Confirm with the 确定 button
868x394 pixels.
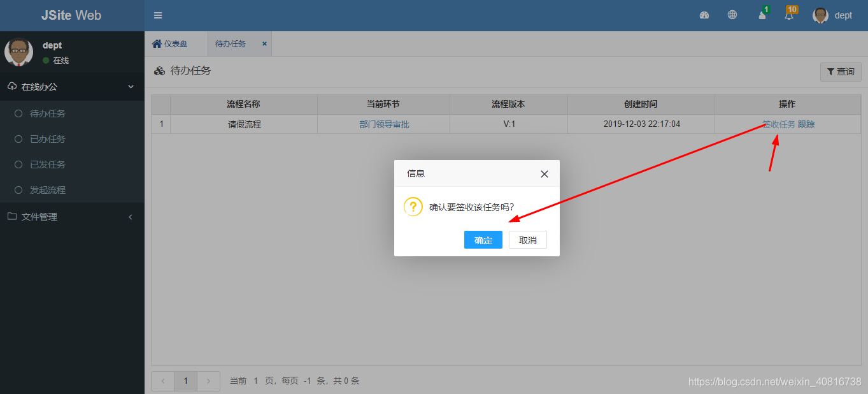[483, 240]
